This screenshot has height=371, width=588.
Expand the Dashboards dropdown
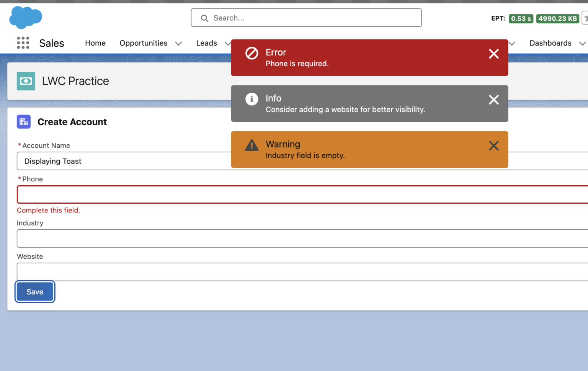pos(583,43)
